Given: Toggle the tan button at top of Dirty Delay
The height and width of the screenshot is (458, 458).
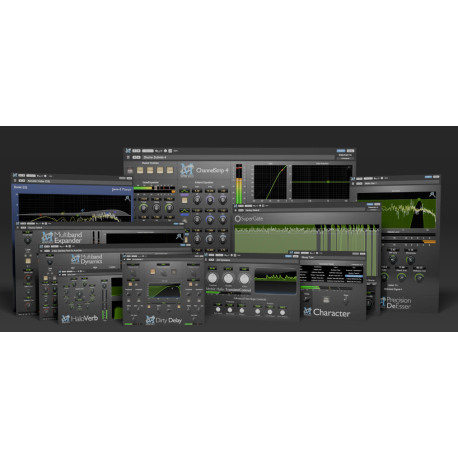Looking at the screenshot, I should point(153,272).
